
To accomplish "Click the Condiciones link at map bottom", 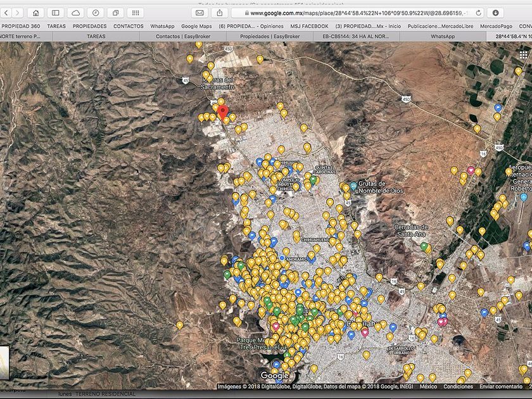I will pyautogui.click(x=457, y=386).
